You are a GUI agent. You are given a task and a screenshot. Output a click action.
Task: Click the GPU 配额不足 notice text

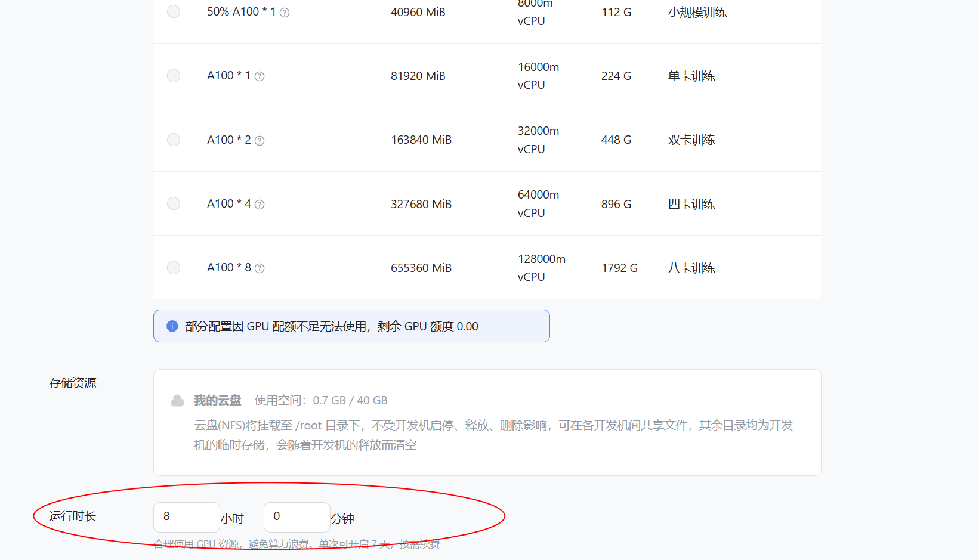click(332, 326)
